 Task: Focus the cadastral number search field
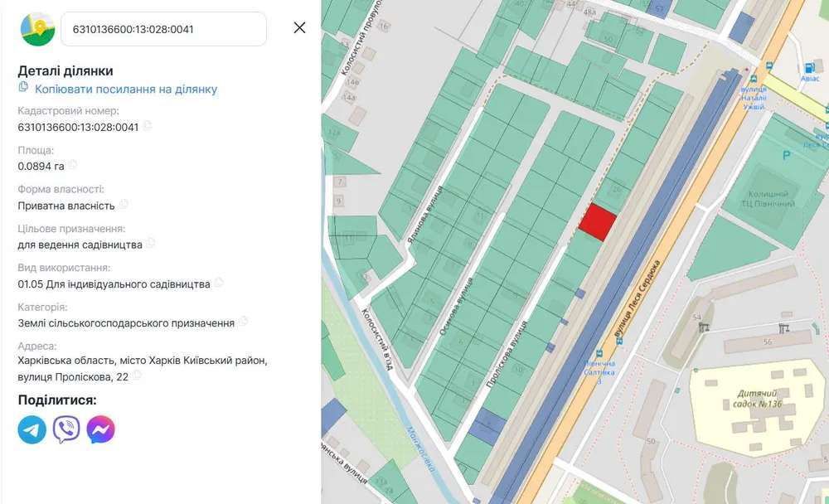point(164,29)
